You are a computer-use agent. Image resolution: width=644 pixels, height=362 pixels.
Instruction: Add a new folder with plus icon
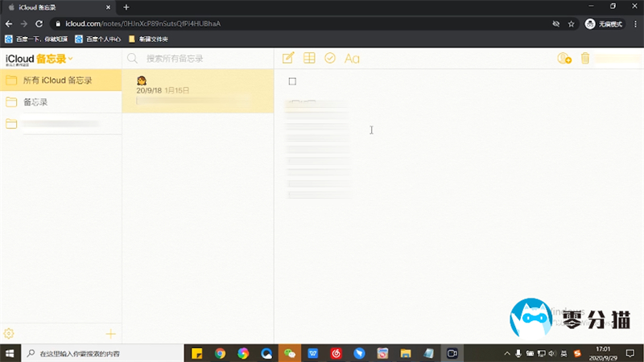click(111, 334)
